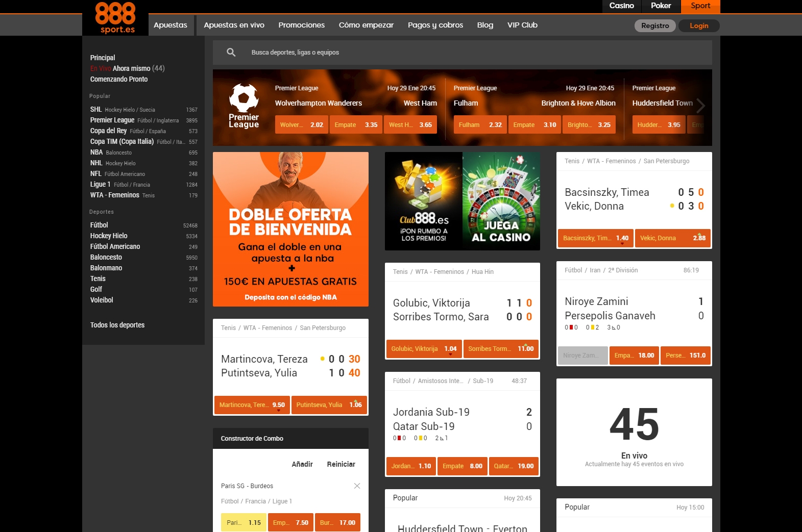Open Copa del Rey league

click(144, 131)
